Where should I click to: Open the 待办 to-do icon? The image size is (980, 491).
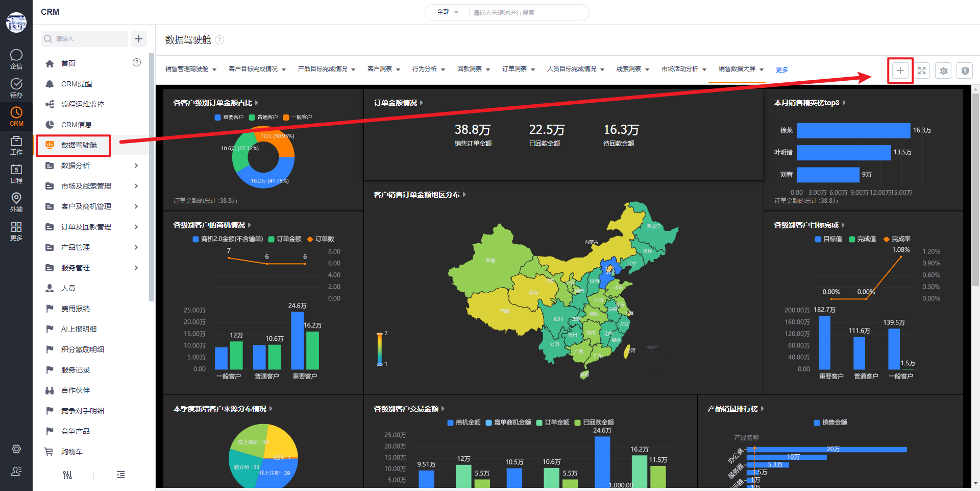[16, 87]
